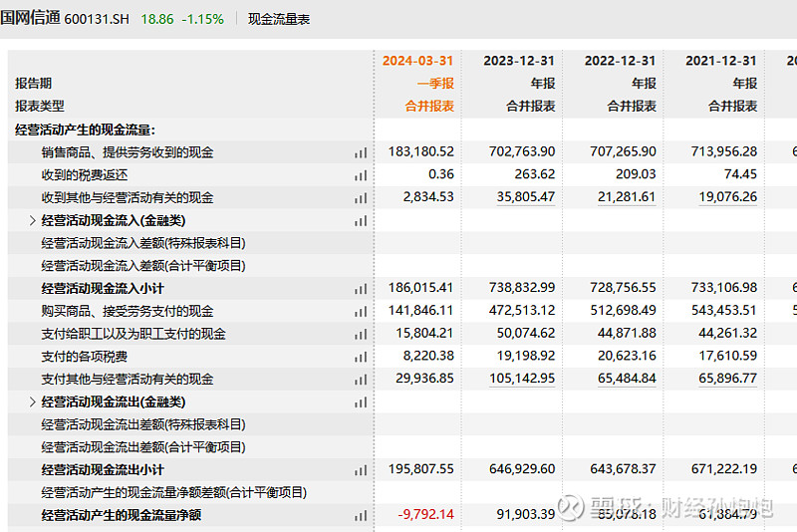Select cell value 646,929.60
The height and width of the screenshot is (532, 797).
(x=522, y=469)
